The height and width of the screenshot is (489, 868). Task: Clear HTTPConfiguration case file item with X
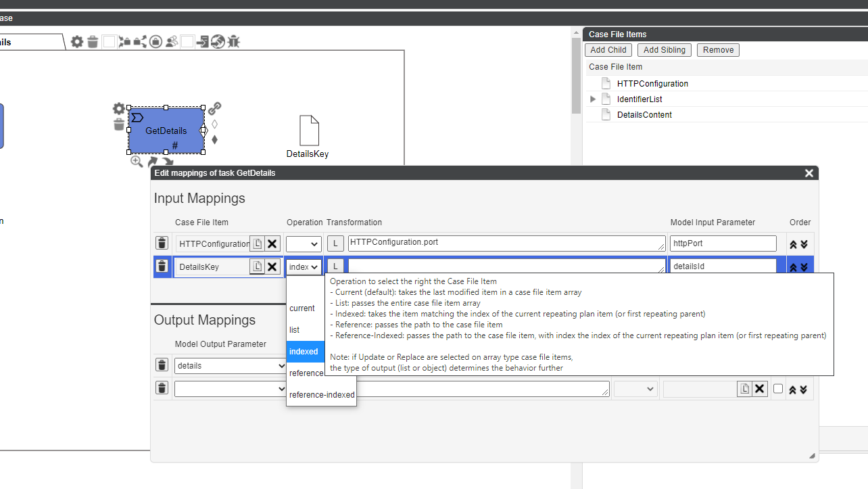(x=272, y=244)
